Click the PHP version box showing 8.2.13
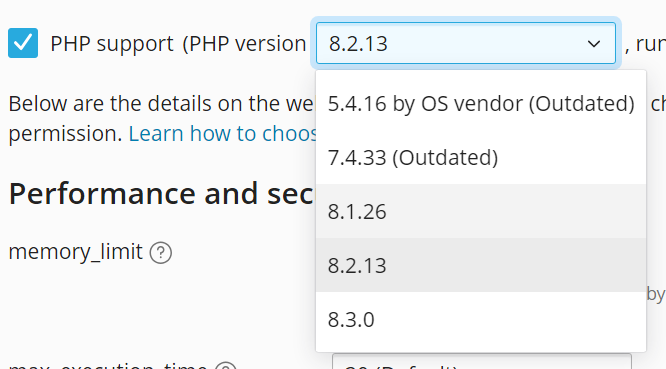Viewport: 666px width, 369px height. pos(466,43)
